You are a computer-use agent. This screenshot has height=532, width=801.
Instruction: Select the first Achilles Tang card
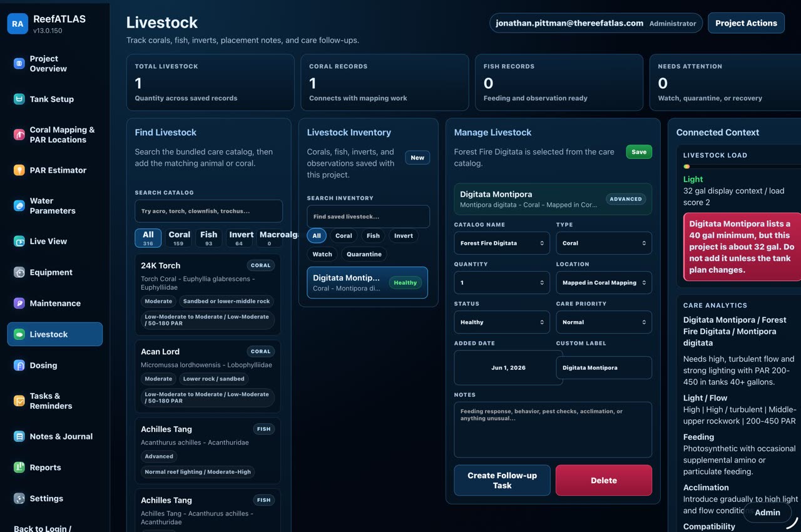pyautogui.click(x=208, y=451)
